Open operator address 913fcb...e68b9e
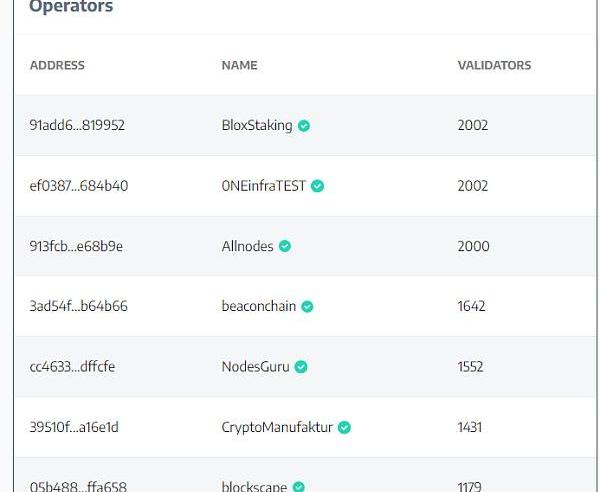The image size is (600, 492). (x=76, y=246)
